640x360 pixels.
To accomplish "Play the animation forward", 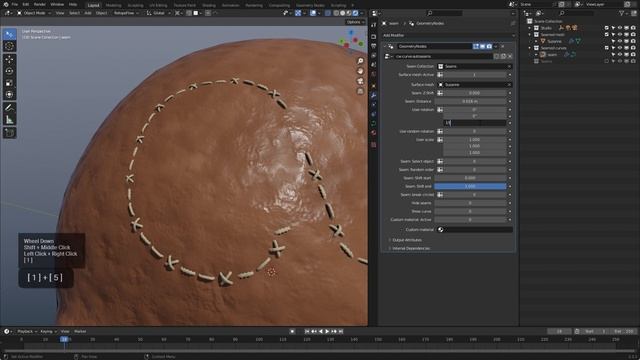I will (x=327, y=331).
